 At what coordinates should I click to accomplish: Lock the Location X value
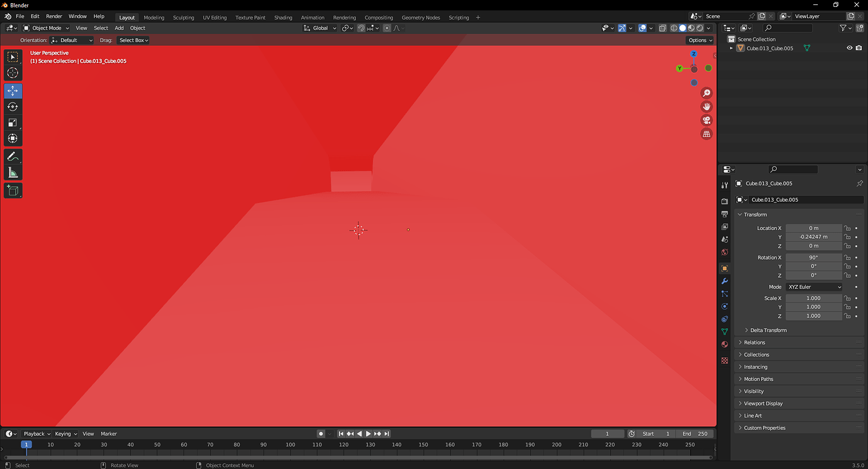point(847,228)
